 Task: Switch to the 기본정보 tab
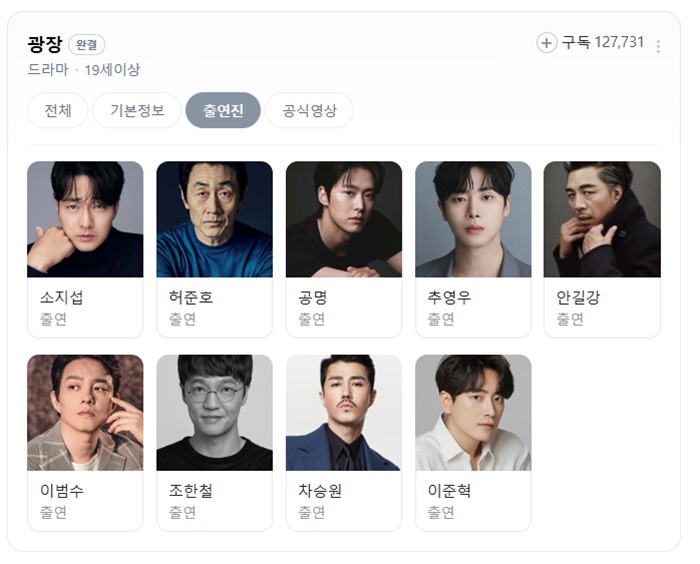point(137,110)
